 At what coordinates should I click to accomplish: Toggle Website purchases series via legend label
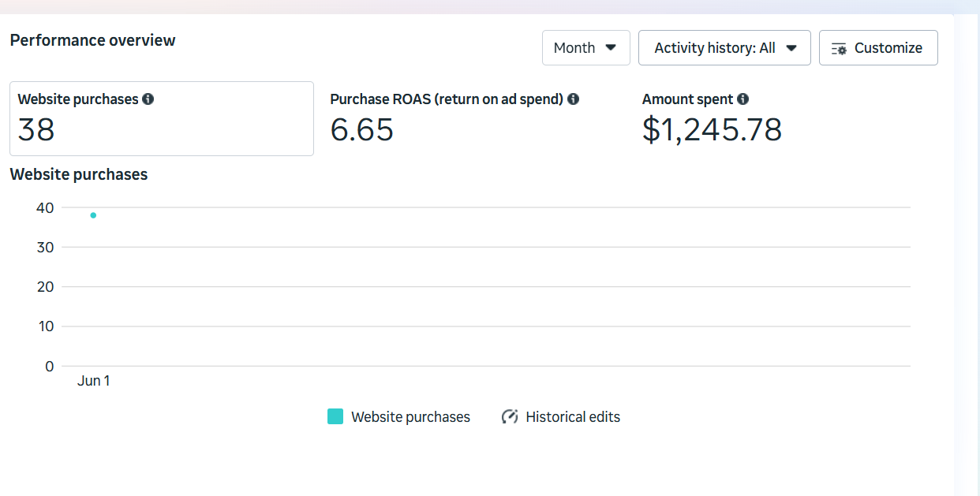click(410, 417)
